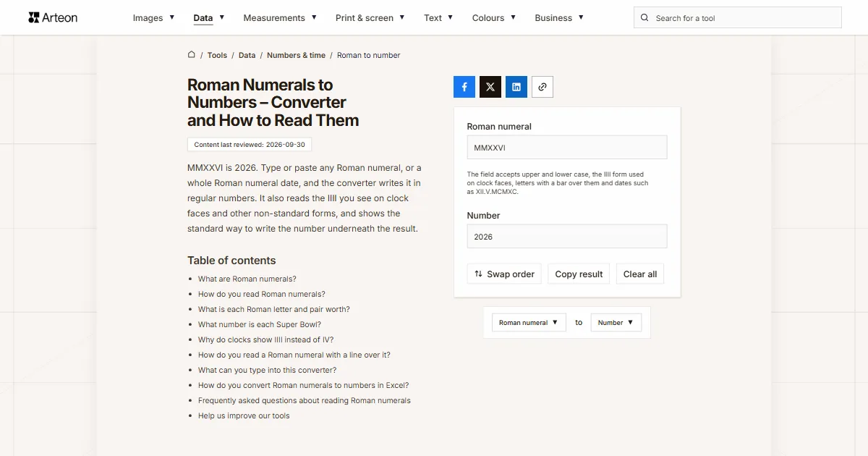Open the Colours menu
The image size is (868, 456).
click(494, 18)
